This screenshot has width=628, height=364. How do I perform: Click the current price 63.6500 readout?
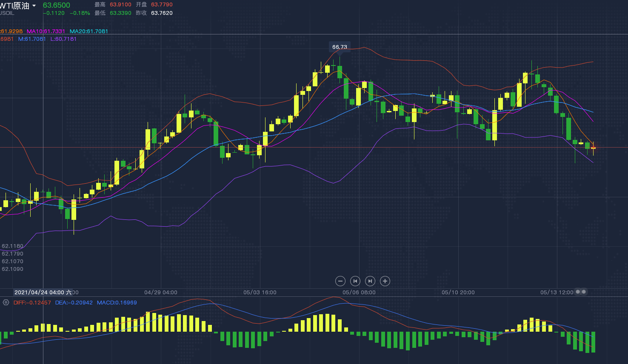57,5
